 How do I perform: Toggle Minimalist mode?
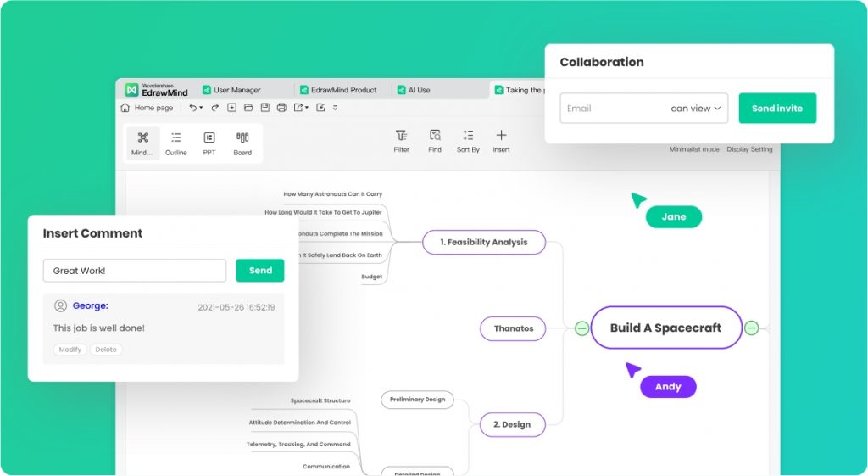coord(693,149)
